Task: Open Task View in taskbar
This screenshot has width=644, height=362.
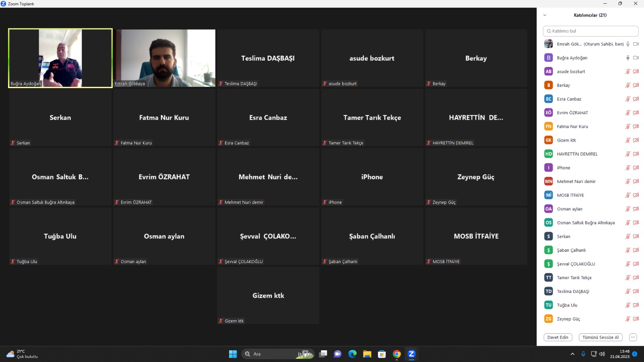Action: (x=323, y=354)
